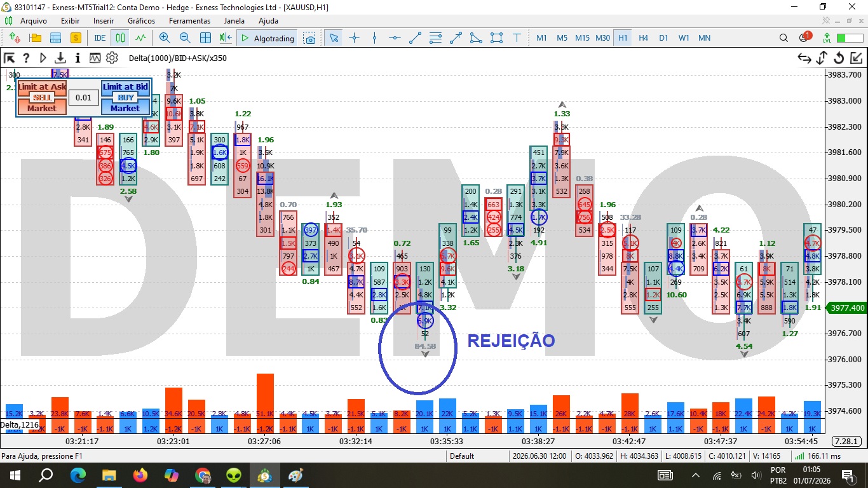Choose the MN monthly timeframe

click(704, 38)
